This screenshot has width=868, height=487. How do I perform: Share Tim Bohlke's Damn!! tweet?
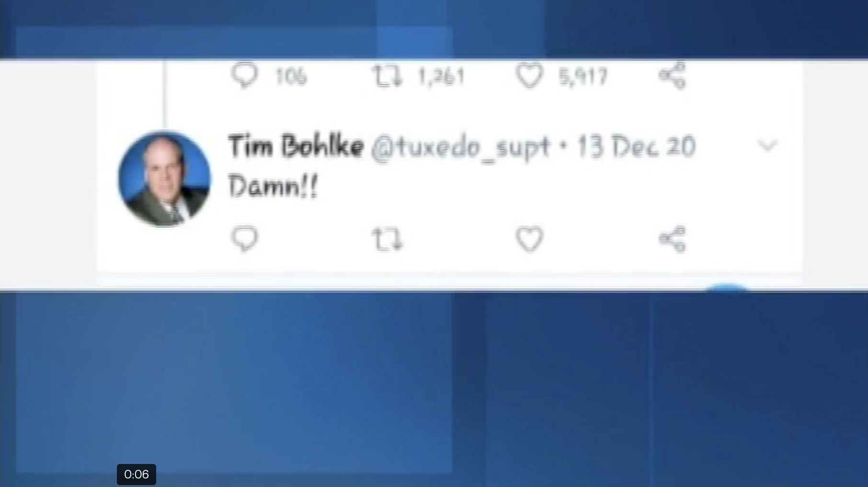[x=673, y=239]
